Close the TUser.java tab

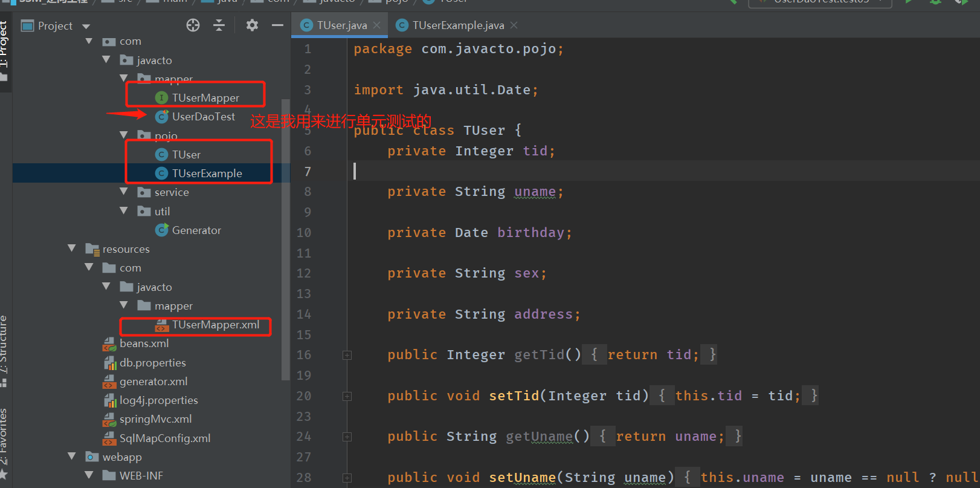pos(376,25)
